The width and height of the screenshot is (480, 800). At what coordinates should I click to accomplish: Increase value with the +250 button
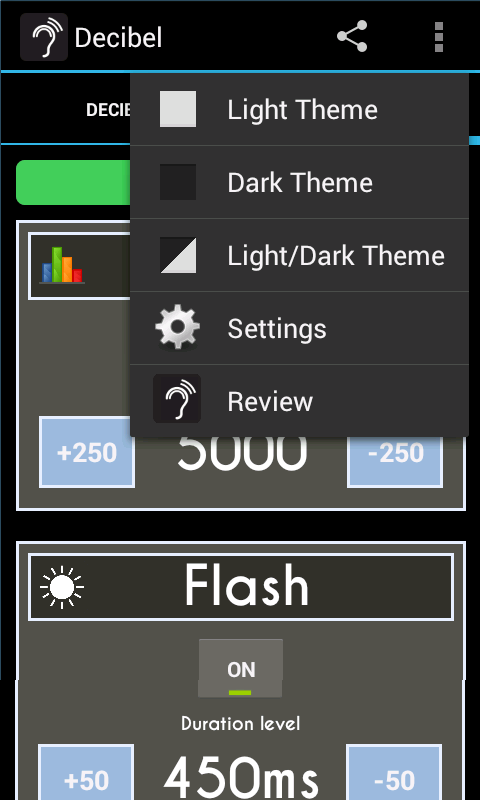click(87, 453)
